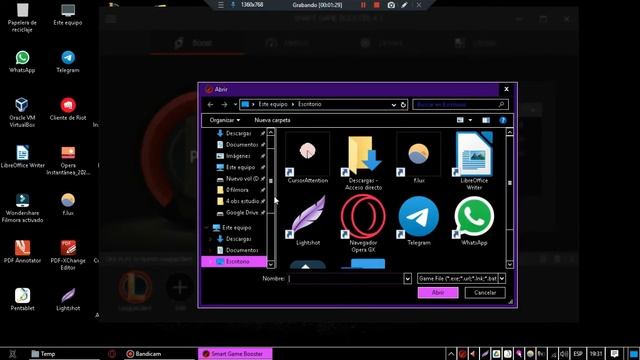The height and width of the screenshot is (360, 640).
Task: Select Navegador Opera GX shortcut in dialog
Action: point(363,224)
